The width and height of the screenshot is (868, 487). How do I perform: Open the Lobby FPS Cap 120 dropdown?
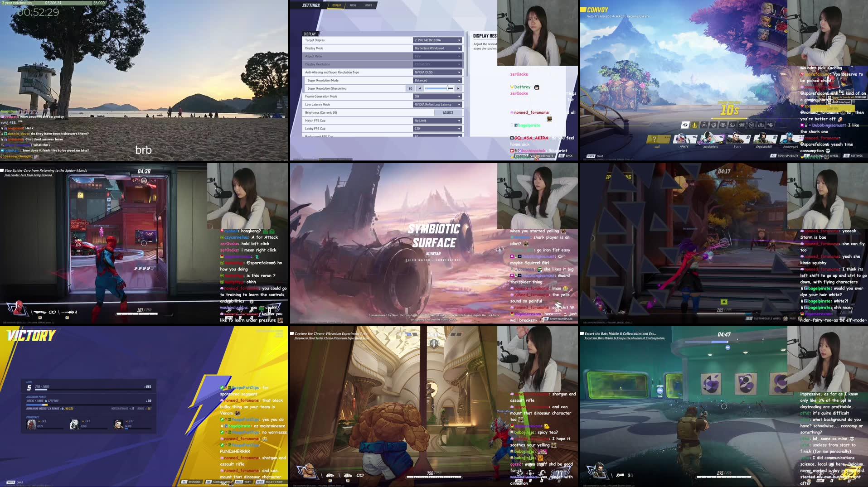437,129
